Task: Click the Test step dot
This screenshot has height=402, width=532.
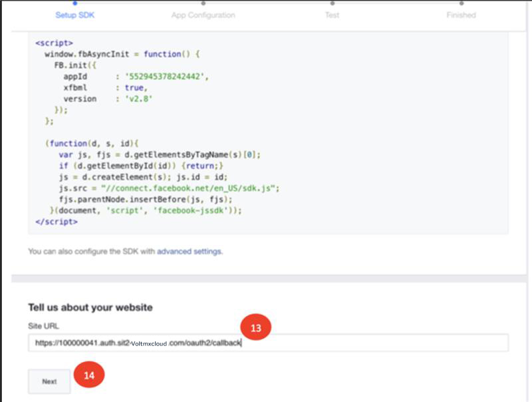Action: (x=332, y=3)
